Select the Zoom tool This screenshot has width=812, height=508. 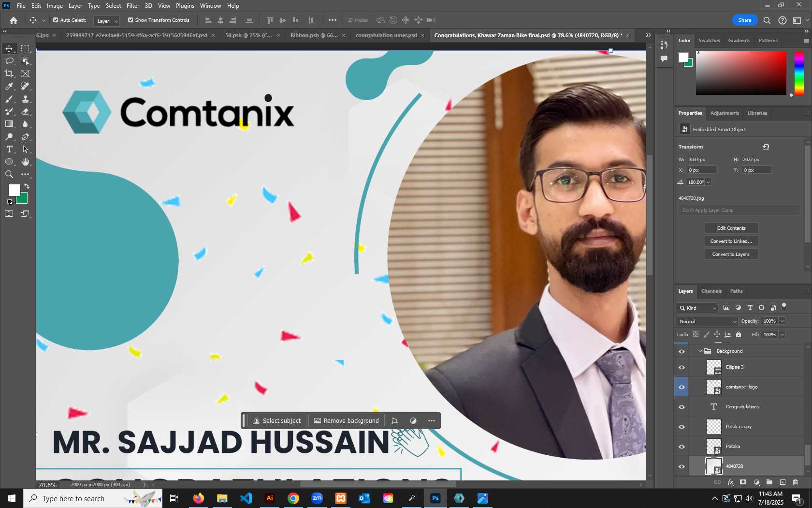pos(9,175)
